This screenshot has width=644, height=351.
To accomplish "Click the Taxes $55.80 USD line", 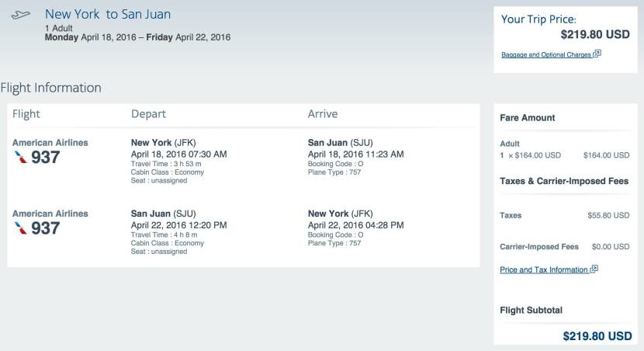I will point(565,215).
